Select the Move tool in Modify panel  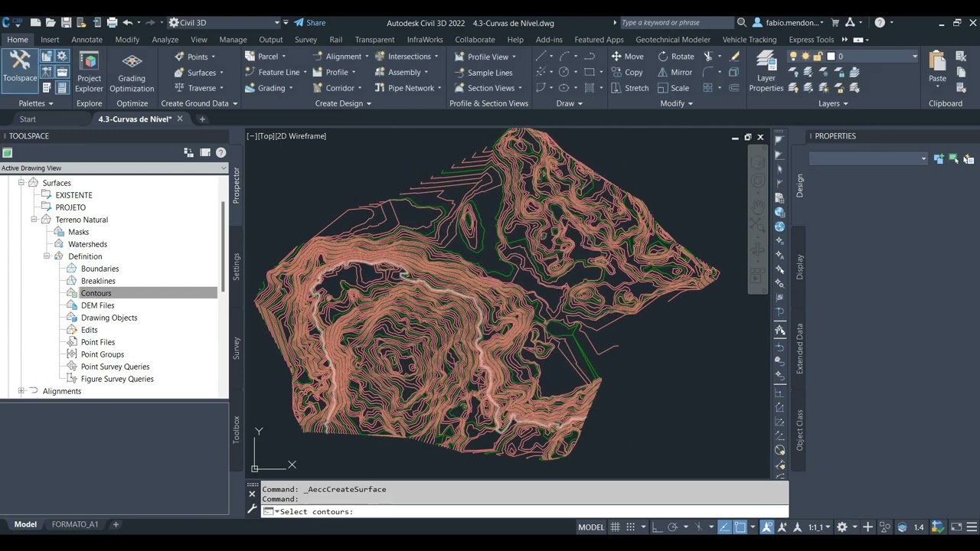(x=627, y=57)
